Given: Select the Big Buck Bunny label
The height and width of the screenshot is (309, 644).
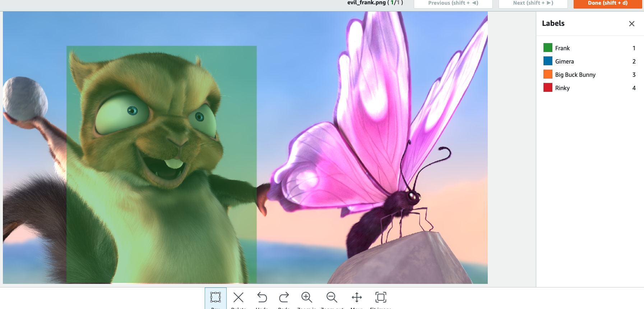Looking at the screenshot, I should 575,75.
